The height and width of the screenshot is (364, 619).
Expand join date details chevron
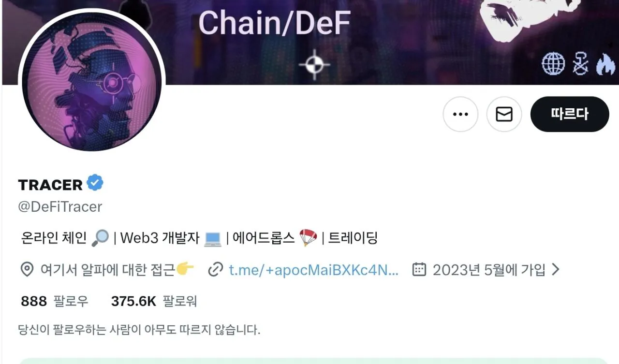[555, 270]
